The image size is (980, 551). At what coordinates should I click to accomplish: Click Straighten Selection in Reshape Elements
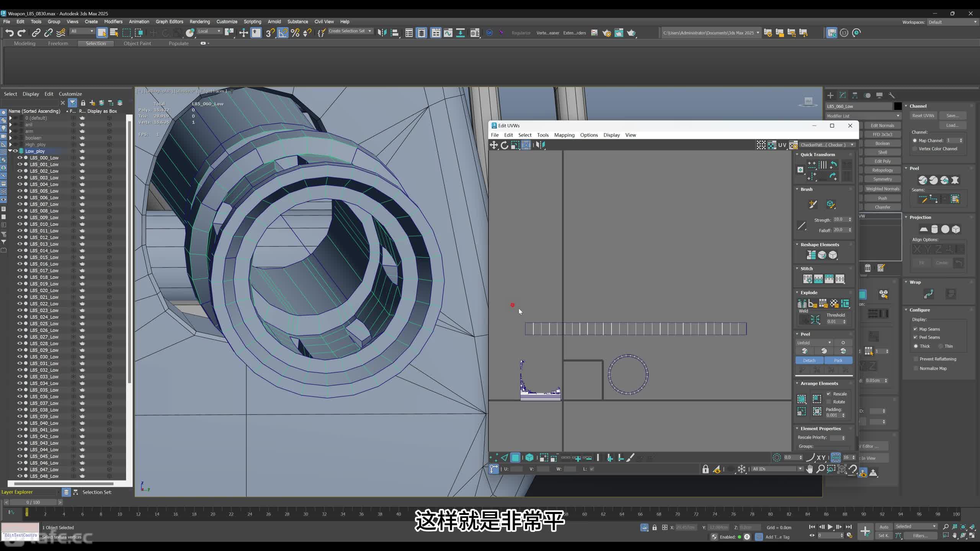pos(811,255)
